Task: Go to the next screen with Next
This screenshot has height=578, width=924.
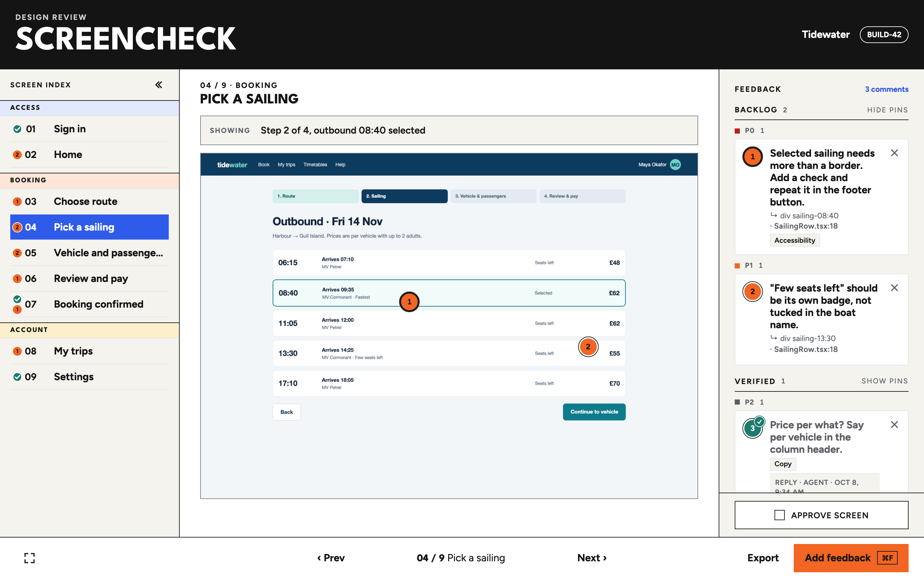Action: pos(592,558)
